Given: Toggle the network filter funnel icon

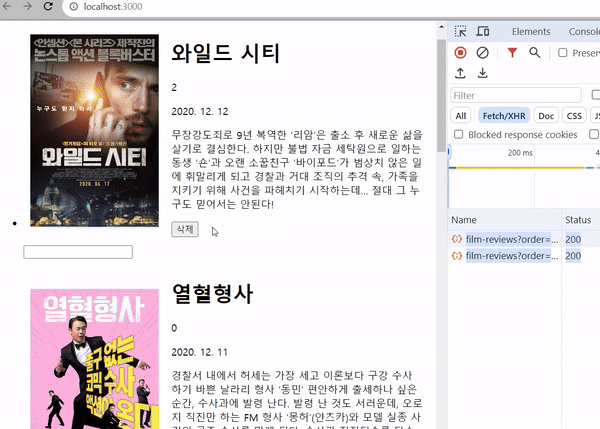Looking at the screenshot, I should (x=512, y=52).
